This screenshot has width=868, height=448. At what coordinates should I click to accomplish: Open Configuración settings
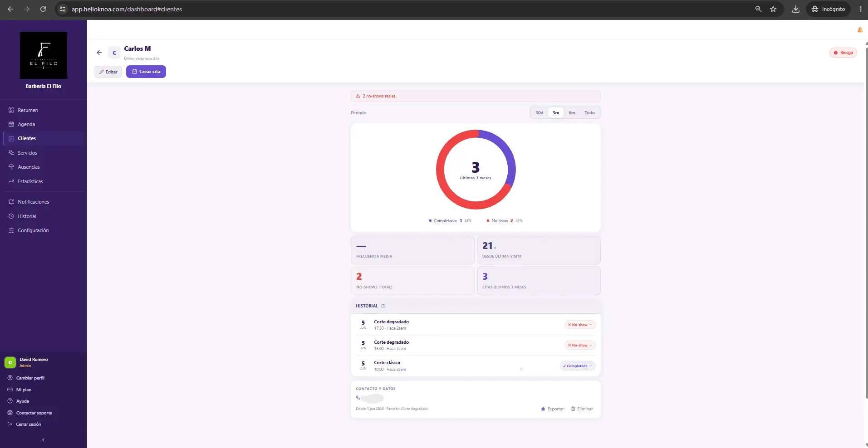click(x=44, y=230)
